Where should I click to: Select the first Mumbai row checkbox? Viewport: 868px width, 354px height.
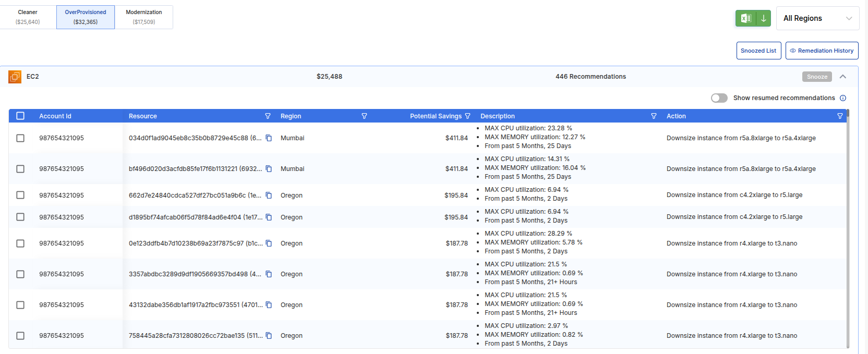20,138
